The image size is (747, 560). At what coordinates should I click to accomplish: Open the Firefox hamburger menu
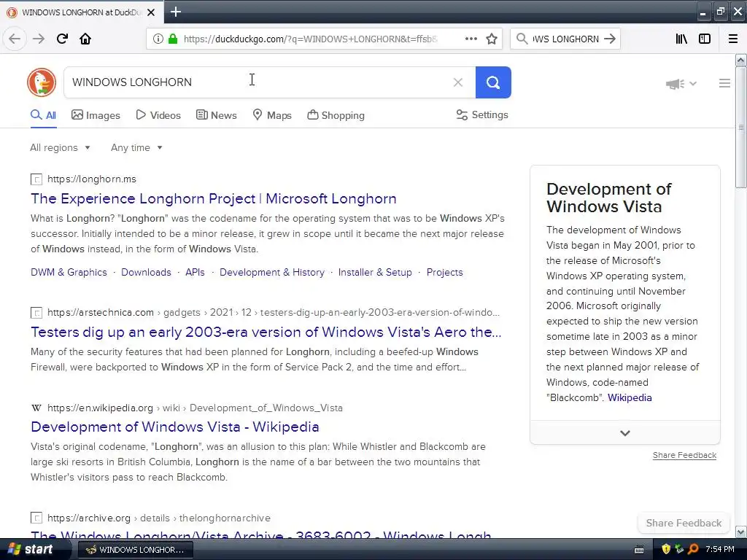tap(733, 39)
